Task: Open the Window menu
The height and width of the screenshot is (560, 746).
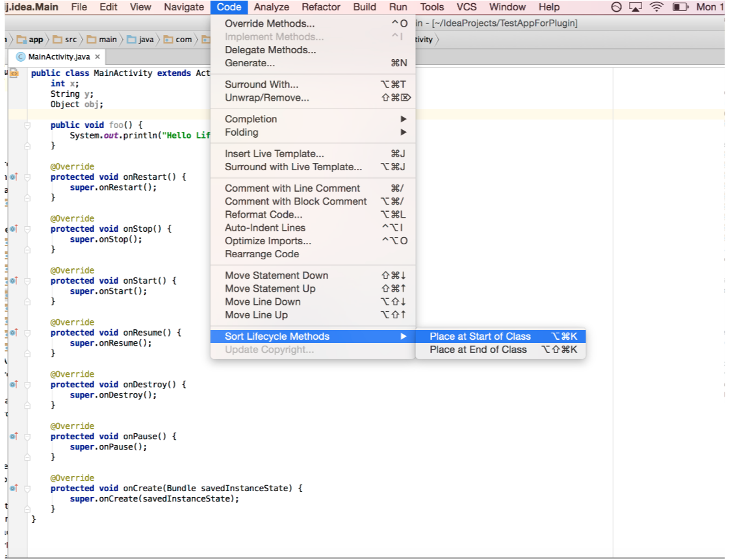Action: tap(507, 7)
